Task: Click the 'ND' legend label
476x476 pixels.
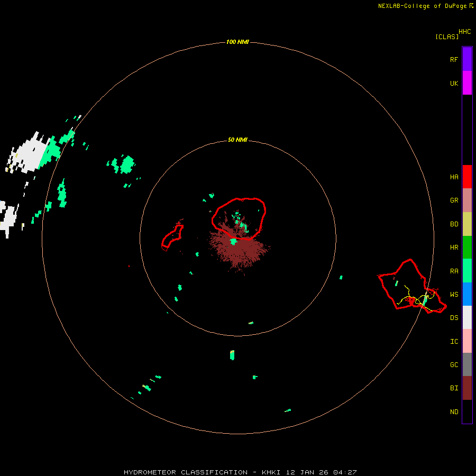Action: point(454,412)
